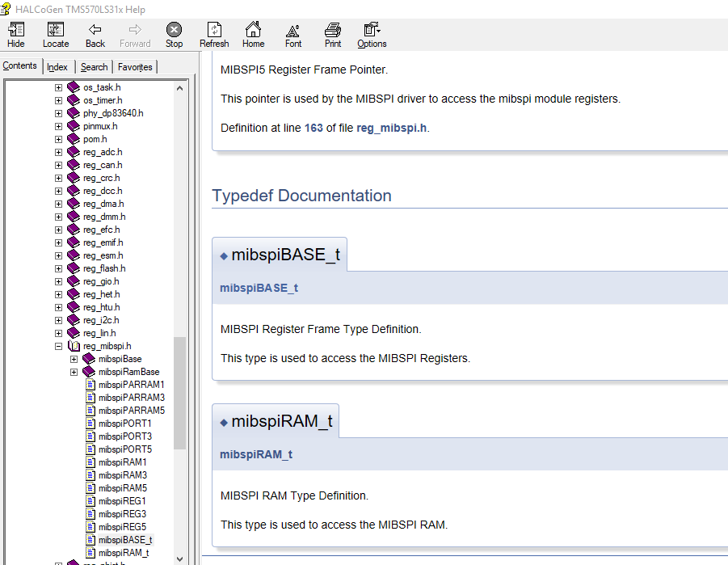Select mibspiRAM1 in the tree

pyautogui.click(x=123, y=462)
